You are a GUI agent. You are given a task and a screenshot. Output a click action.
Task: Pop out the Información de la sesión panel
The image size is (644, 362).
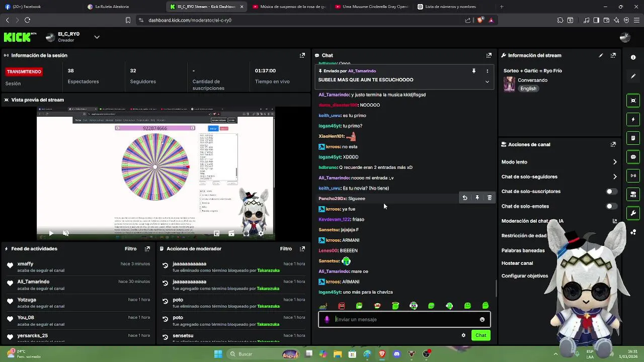302,55
